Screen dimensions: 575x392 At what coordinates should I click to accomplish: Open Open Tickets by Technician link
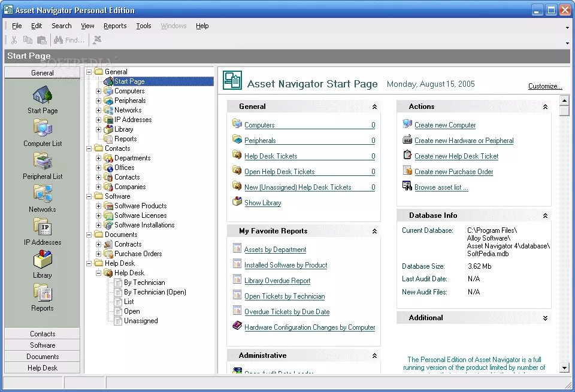[285, 296]
